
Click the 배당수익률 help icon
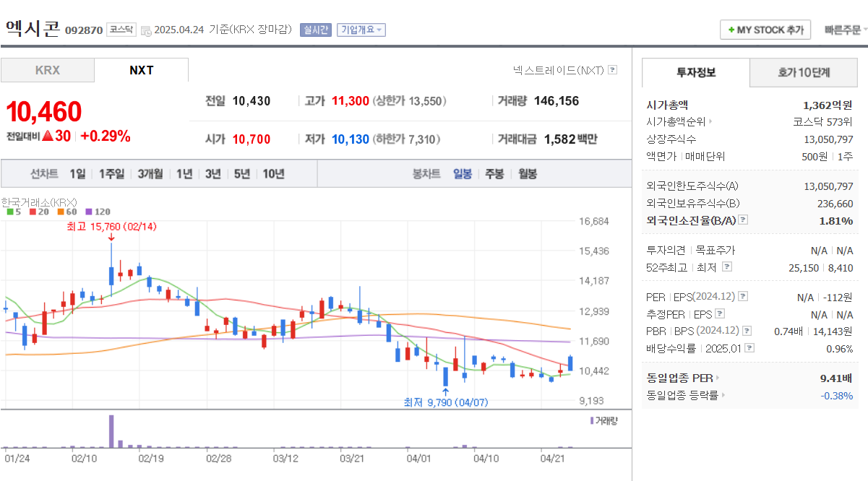click(x=751, y=347)
